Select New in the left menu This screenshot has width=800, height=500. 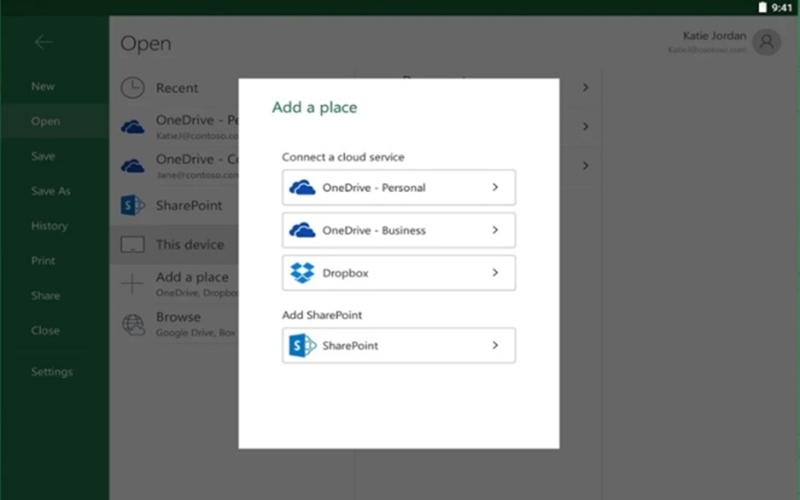(x=43, y=86)
